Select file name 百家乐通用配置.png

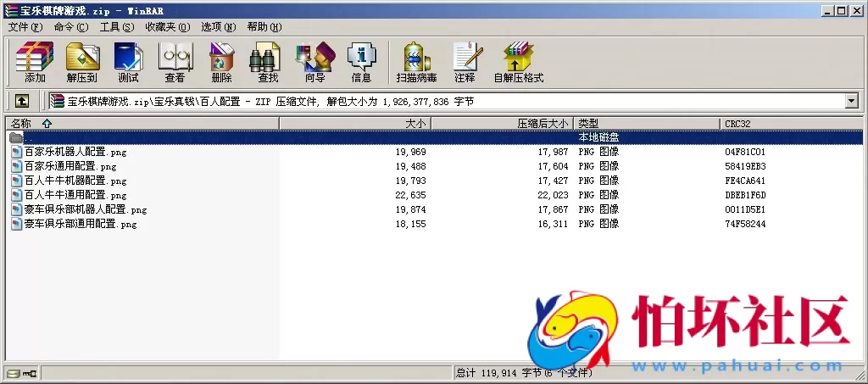coord(70,166)
